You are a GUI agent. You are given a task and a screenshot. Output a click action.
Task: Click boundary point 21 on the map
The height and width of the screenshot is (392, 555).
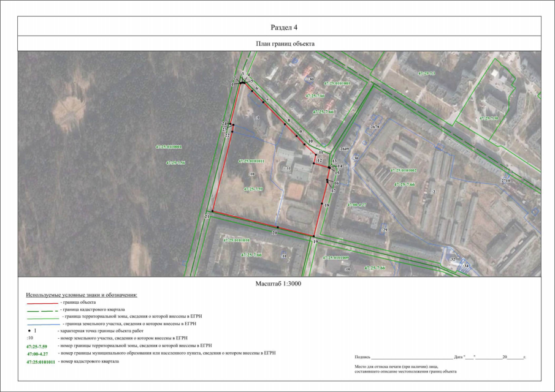(x=212, y=212)
